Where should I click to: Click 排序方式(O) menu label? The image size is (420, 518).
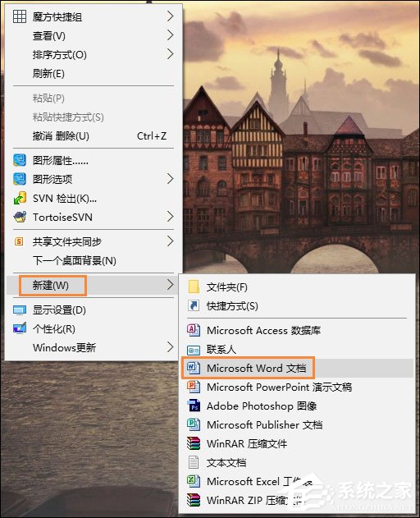point(59,54)
